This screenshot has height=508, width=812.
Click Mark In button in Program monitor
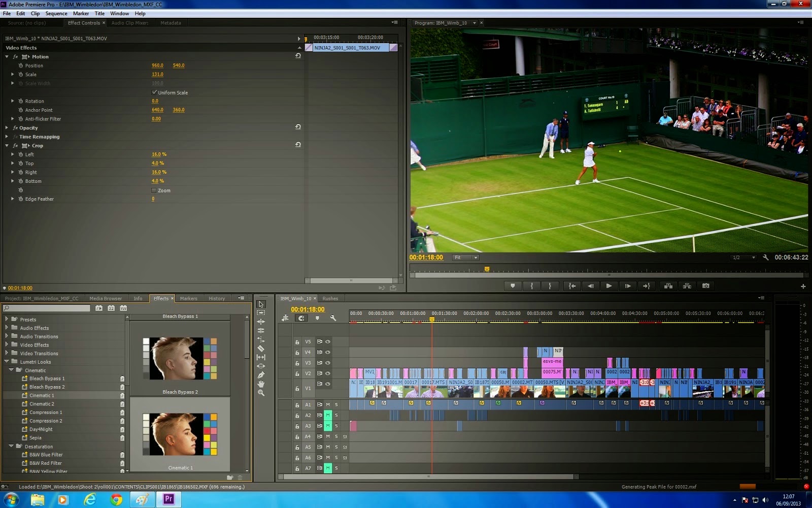(x=531, y=286)
